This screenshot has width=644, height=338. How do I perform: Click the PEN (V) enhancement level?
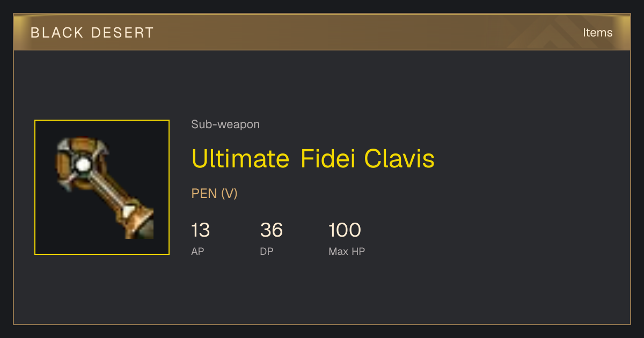click(215, 193)
